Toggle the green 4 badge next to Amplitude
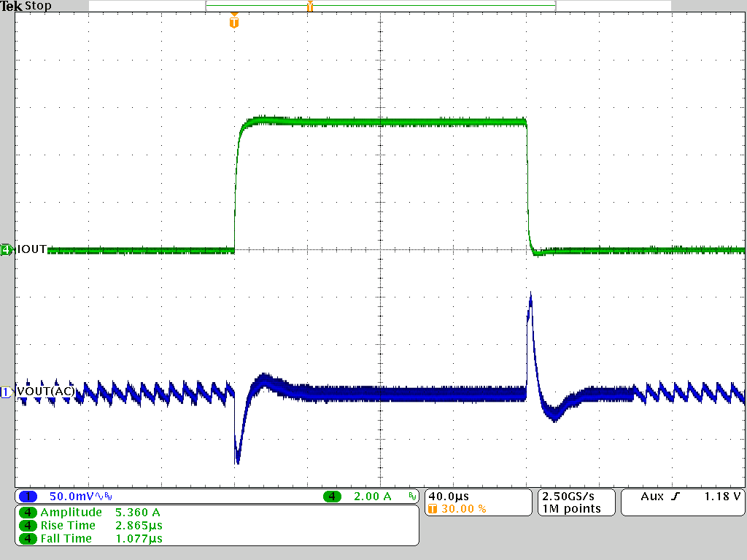The image size is (747, 560). (x=28, y=513)
